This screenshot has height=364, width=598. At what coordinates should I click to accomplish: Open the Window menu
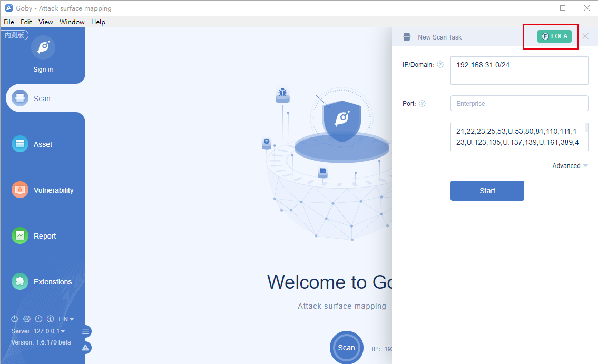72,22
